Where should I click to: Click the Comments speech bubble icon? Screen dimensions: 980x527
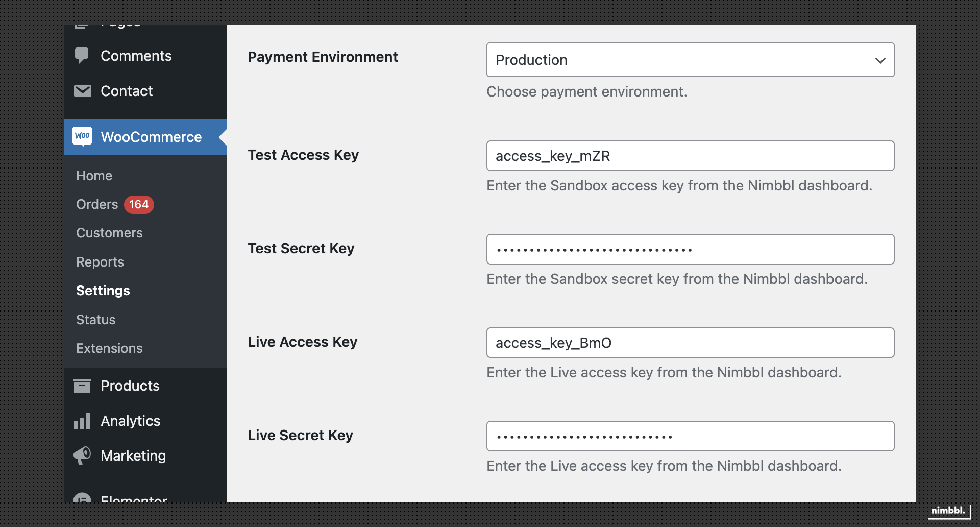[x=83, y=56]
